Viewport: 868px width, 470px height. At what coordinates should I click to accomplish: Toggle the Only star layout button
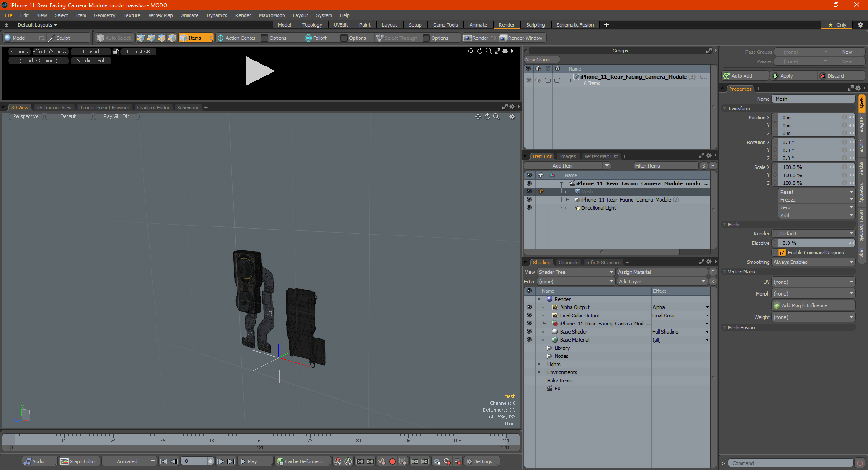tap(837, 25)
